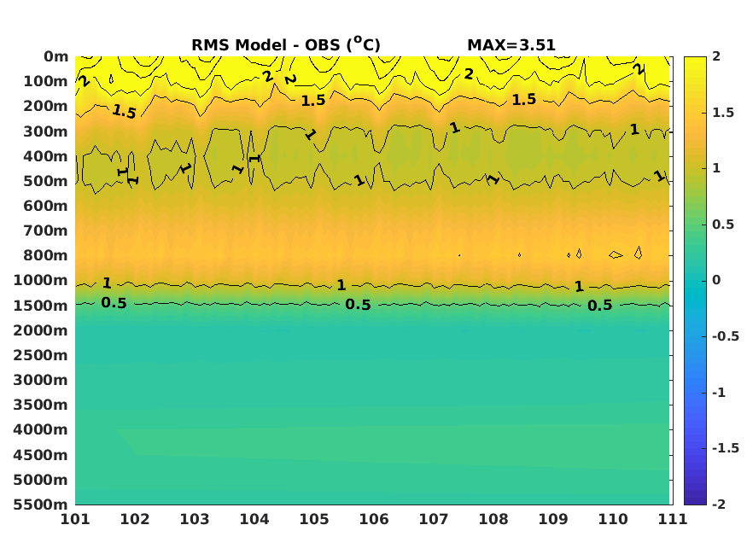The width and height of the screenshot is (747, 560).
Task: Click the colorbar tick label "-1"
Action: point(719,393)
